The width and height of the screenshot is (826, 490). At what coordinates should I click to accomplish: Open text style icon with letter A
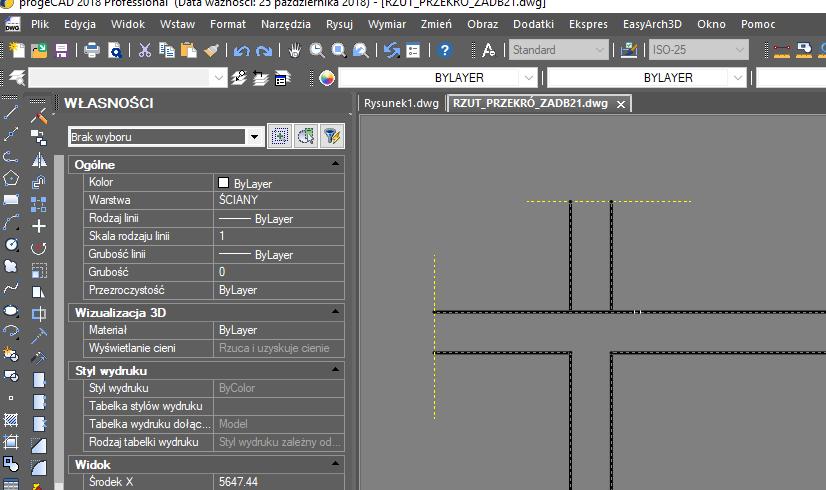[488, 50]
